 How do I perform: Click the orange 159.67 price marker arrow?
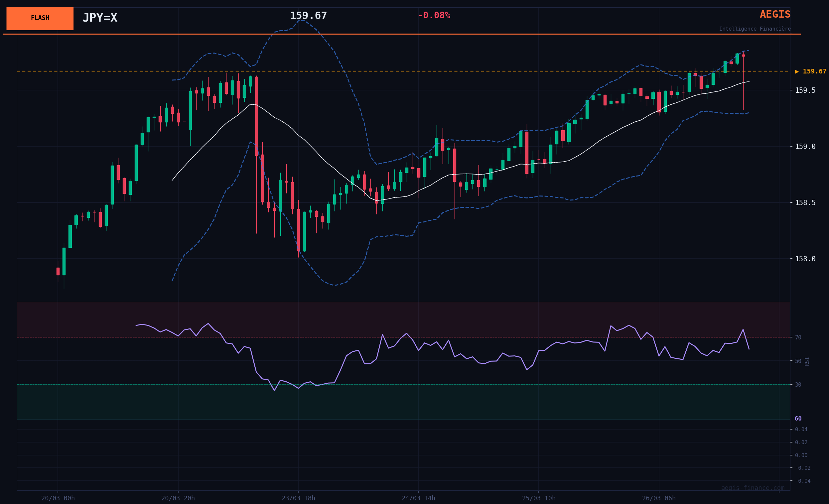(797, 71)
